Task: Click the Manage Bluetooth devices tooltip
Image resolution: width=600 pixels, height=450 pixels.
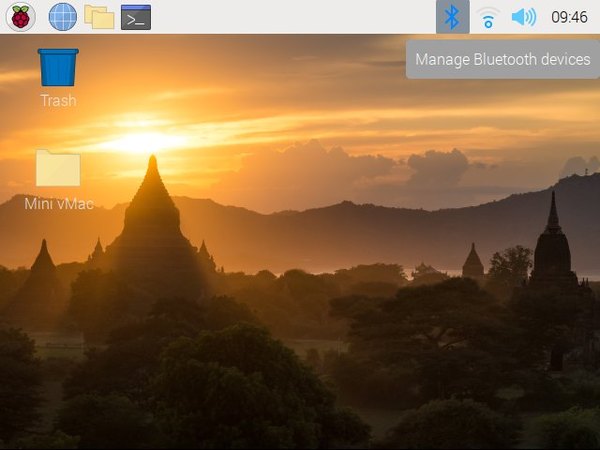Action: [x=502, y=59]
